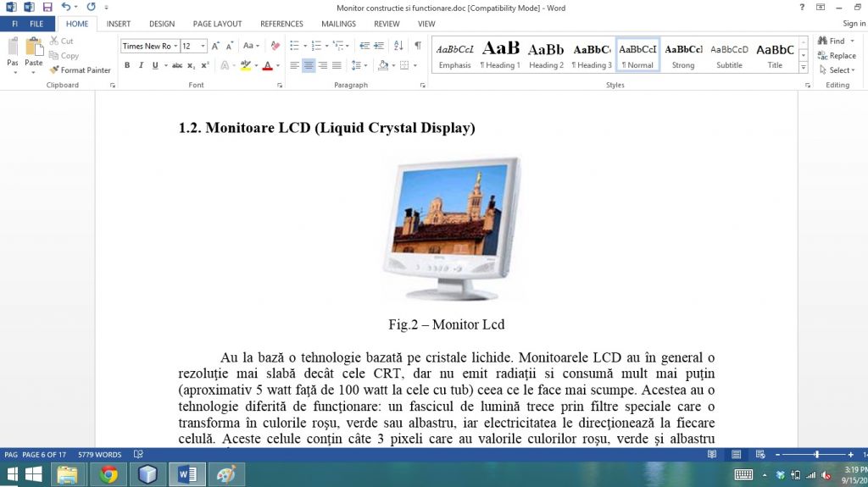Open the font size dropdown
This screenshot has height=487, width=868.
click(203, 46)
